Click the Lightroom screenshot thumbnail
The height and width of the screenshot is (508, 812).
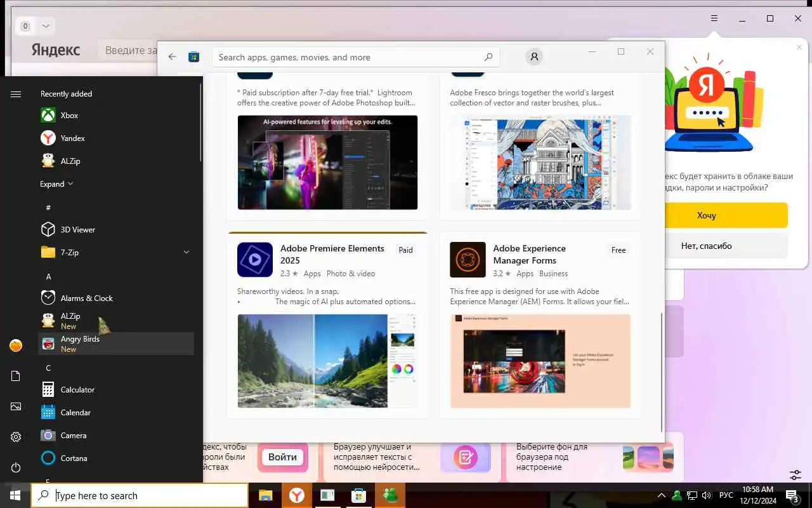click(327, 163)
